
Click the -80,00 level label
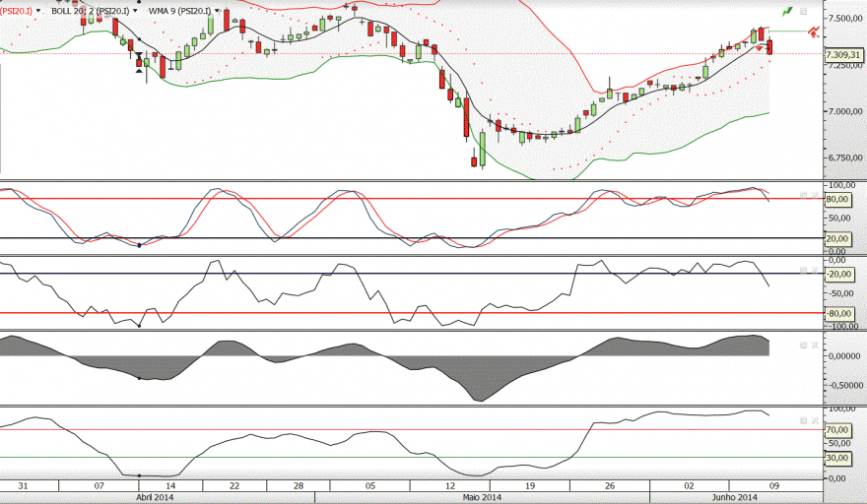coord(838,313)
